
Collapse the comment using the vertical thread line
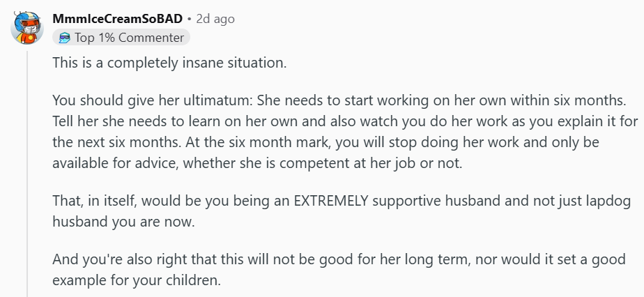(27, 174)
